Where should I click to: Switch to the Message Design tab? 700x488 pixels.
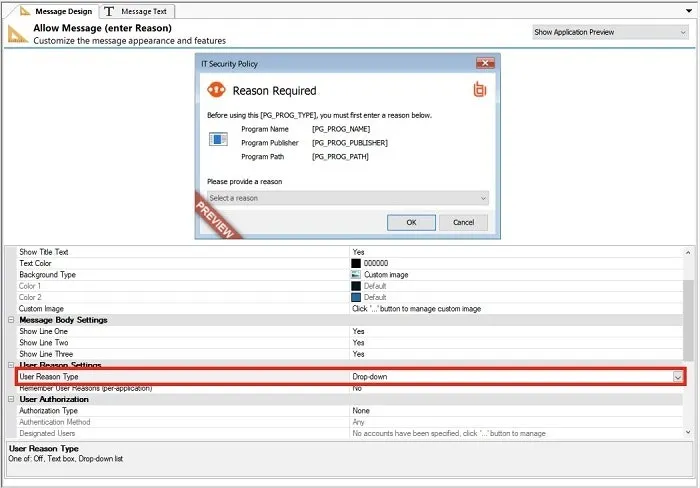tap(56, 11)
